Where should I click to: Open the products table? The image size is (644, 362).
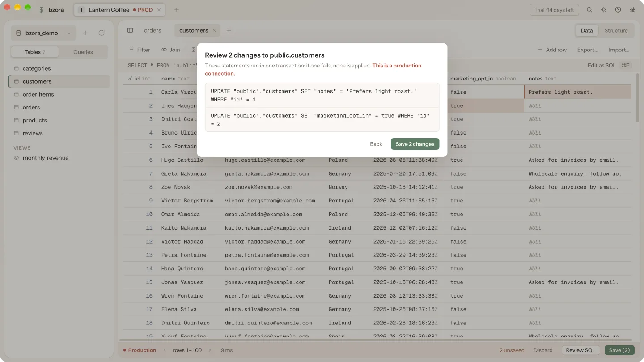59,120
